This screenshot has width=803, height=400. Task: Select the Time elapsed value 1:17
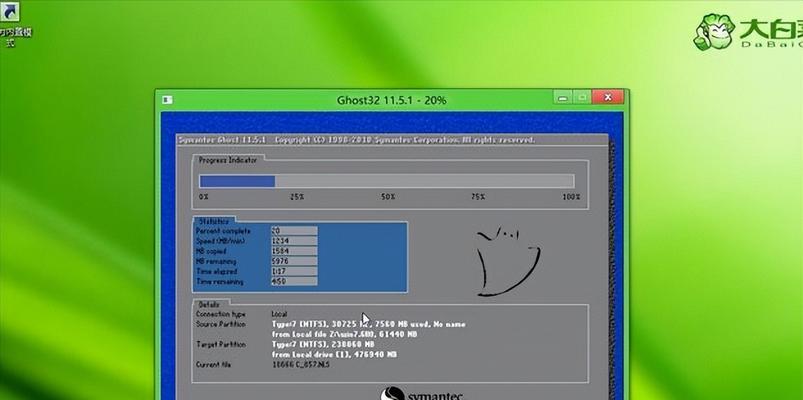[x=294, y=271]
